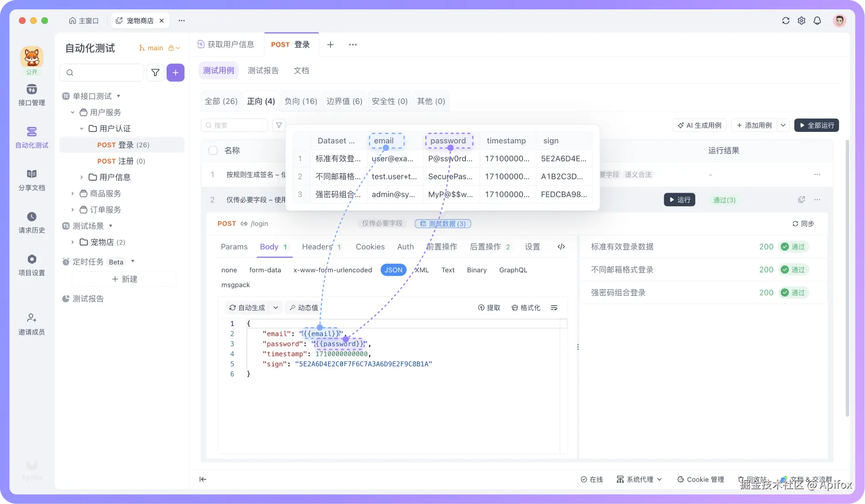The width and height of the screenshot is (865, 504).
Task: Toggle code view icon in request tabs
Action: click(561, 247)
